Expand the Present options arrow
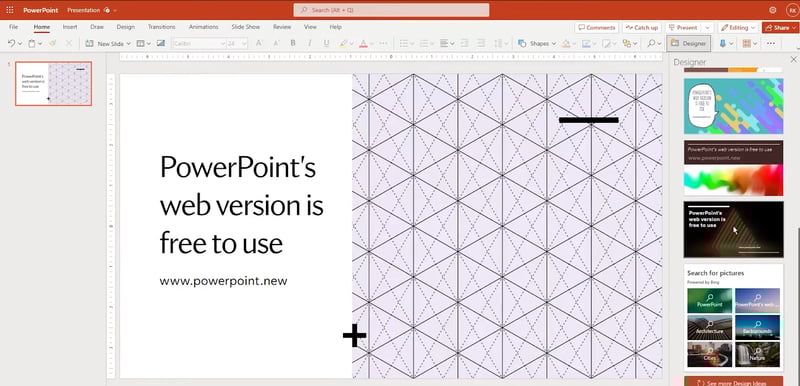Image resolution: width=800 pixels, height=386 pixels. (x=708, y=28)
